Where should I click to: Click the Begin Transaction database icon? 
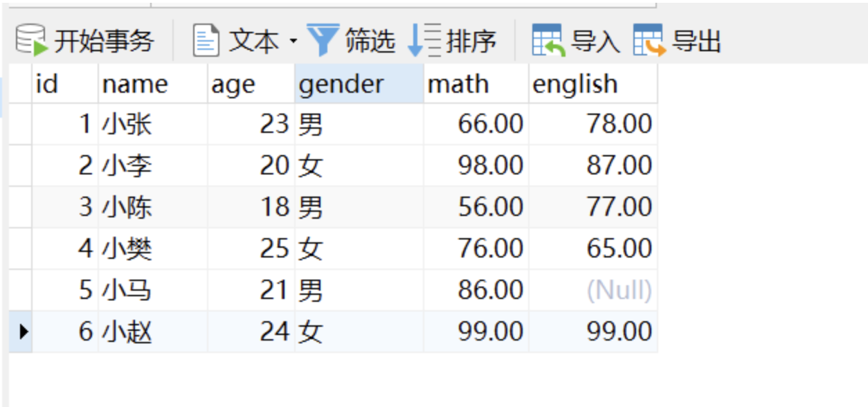31,40
